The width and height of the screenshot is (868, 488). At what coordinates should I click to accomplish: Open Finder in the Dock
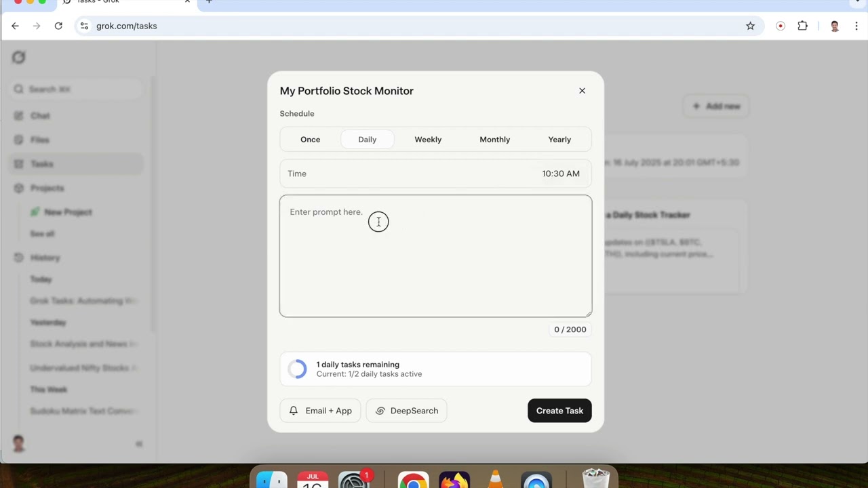coord(273,480)
